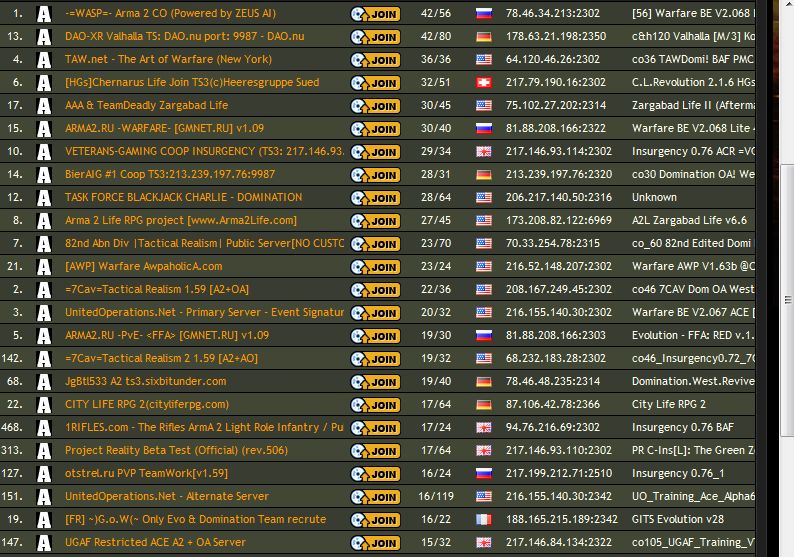Viewport: 794px width, 557px height.
Task: Join the =WASP= Arma 2 CO server
Action: [375, 14]
